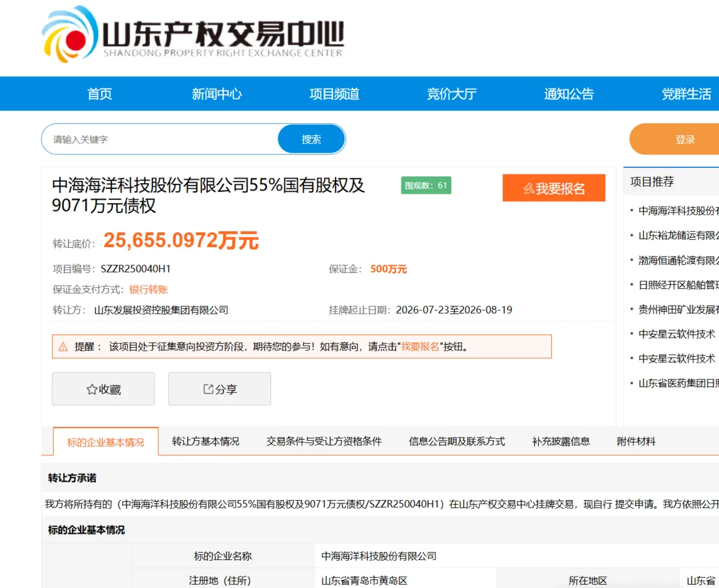This screenshot has width=719, height=588.
Task: Click the 围观数: 61 badge
Action: pyautogui.click(x=426, y=185)
